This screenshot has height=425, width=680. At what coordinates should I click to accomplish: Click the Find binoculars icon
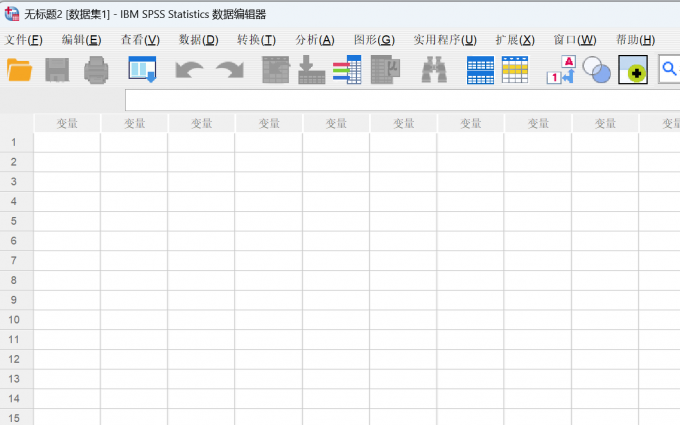[x=434, y=69]
